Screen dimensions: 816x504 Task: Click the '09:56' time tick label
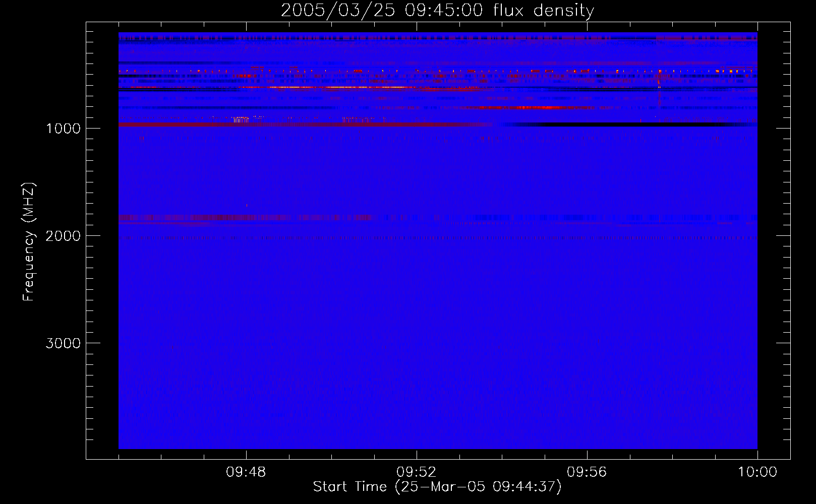(587, 472)
